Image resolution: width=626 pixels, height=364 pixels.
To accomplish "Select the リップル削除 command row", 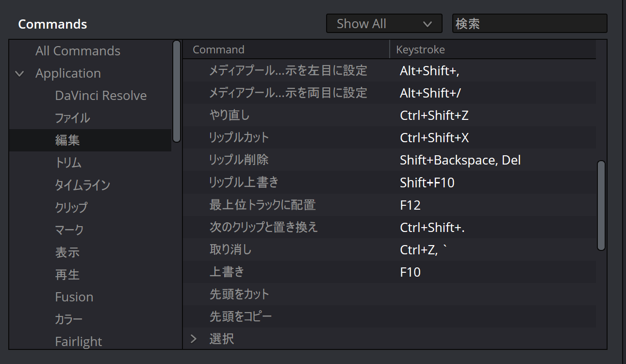I will [390, 160].
